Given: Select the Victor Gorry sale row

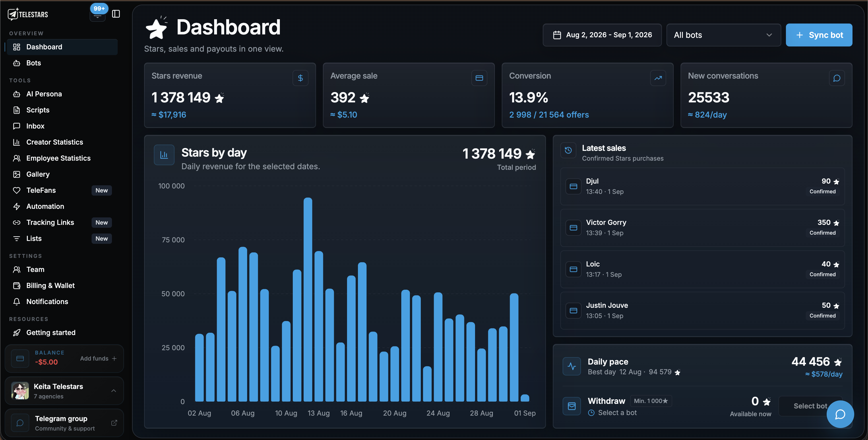Looking at the screenshot, I should click(702, 228).
